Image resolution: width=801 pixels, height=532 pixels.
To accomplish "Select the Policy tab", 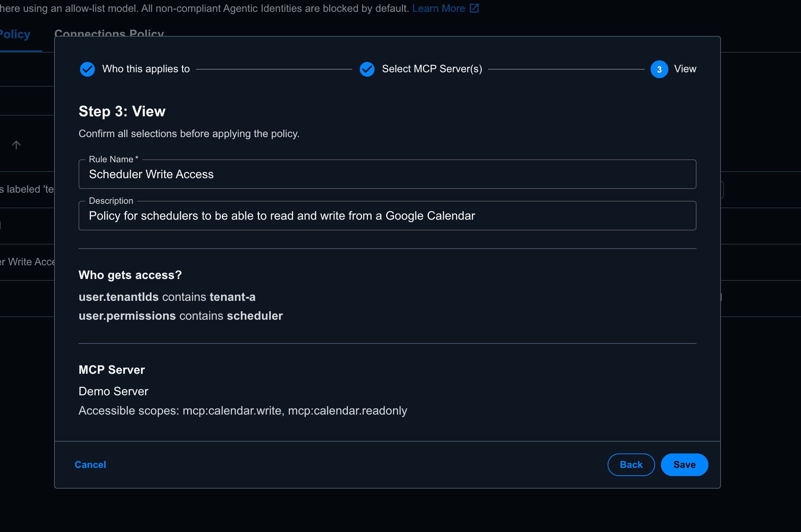I will (x=15, y=34).
